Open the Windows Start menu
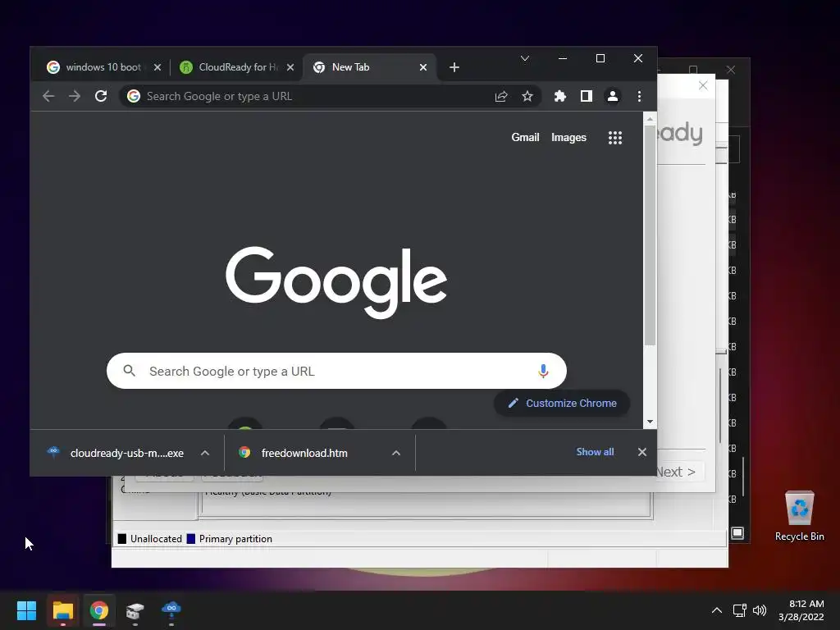 27,610
